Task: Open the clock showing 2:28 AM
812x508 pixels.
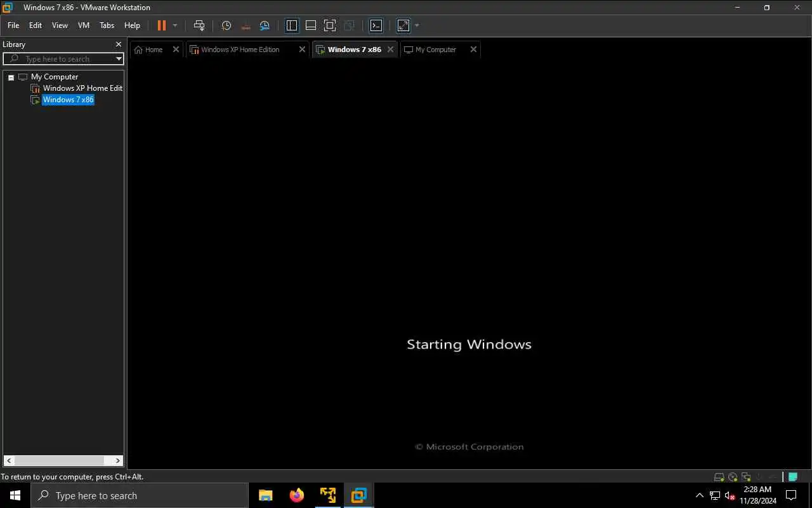Action: pyautogui.click(x=757, y=495)
